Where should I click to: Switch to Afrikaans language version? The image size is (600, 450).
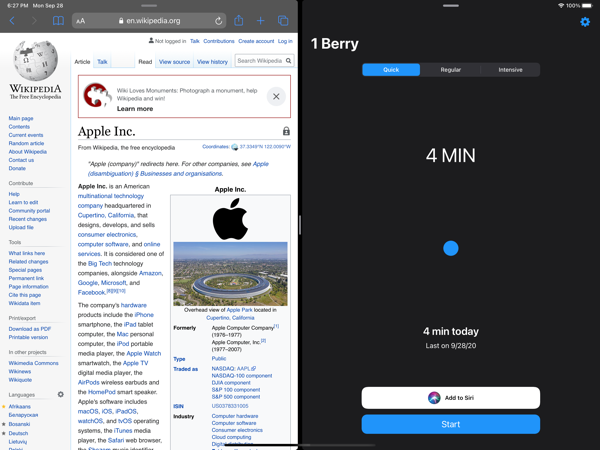20,406
